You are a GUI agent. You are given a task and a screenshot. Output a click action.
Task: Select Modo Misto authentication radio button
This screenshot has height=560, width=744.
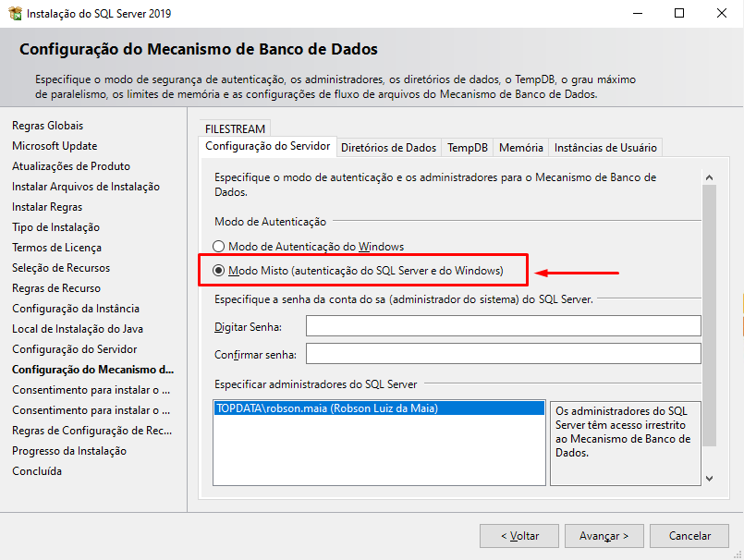tap(219, 271)
